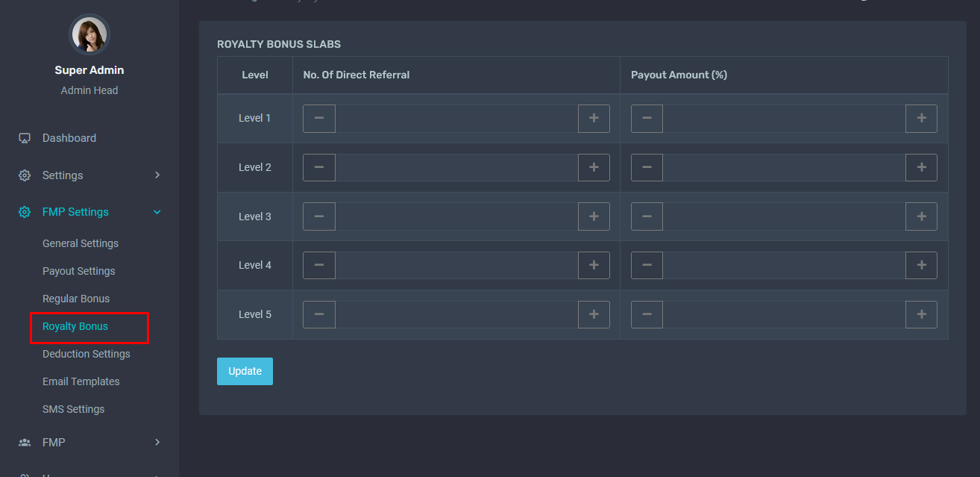Increase Level 1 direct referral count
The width and height of the screenshot is (980, 477).
(594, 119)
